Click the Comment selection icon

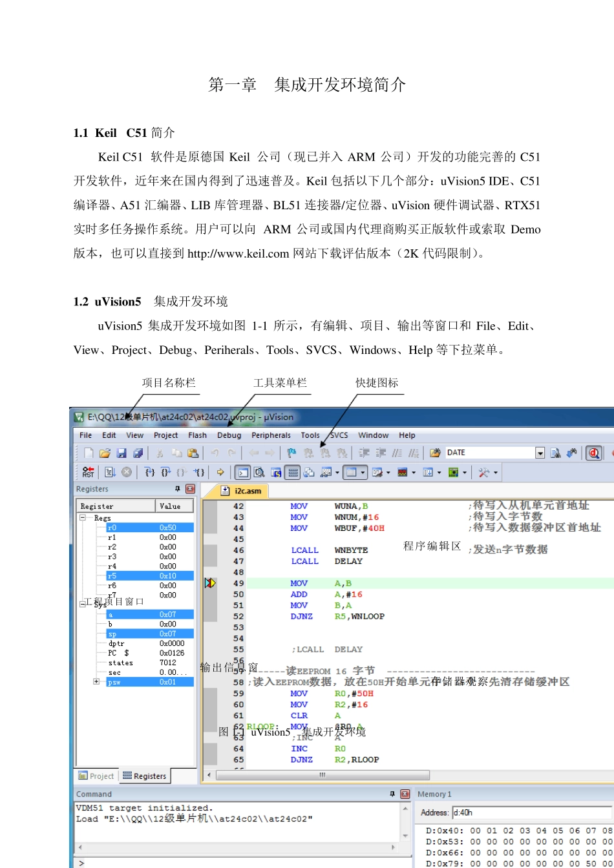(x=398, y=453)
